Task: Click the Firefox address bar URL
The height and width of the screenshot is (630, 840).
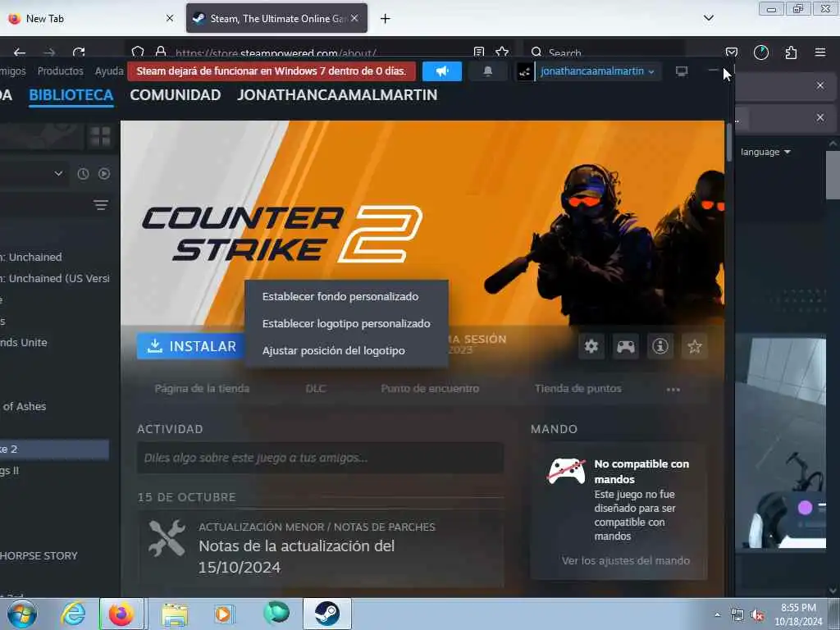Action: coord(276,53)
